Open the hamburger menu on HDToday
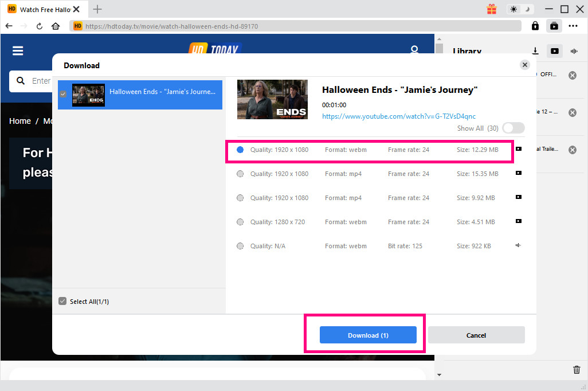588x391 pixels. pos(18,51)
